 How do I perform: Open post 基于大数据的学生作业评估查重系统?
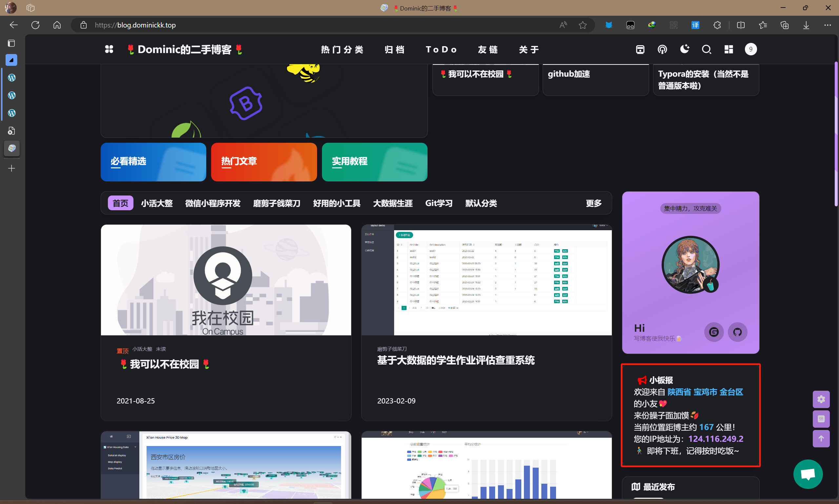click(x=455, y=360)
